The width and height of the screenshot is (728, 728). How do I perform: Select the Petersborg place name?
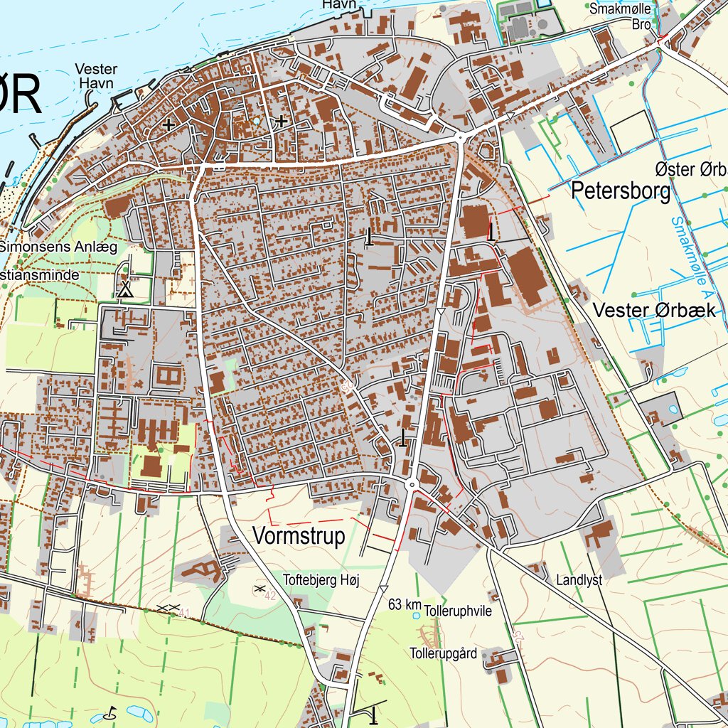coord(621,191)
